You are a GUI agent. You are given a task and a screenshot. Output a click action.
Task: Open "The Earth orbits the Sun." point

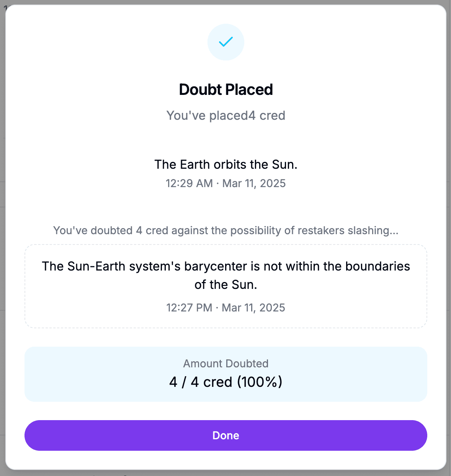226,165
